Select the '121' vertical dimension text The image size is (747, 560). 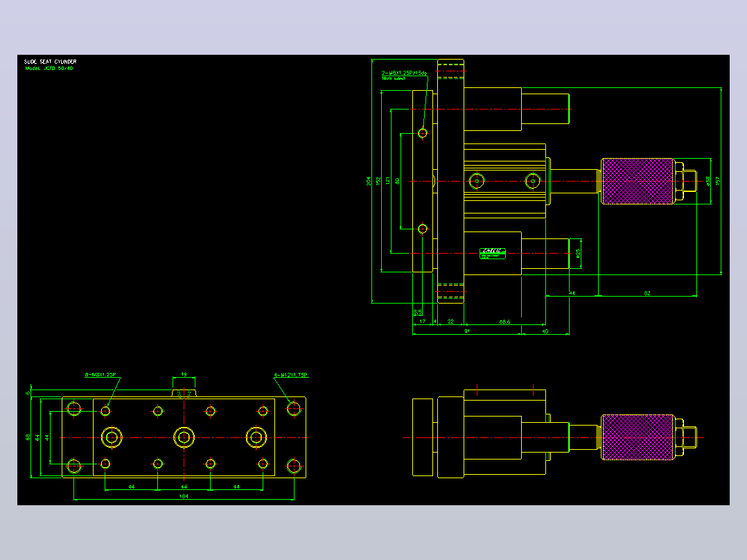tap(388, 181)
